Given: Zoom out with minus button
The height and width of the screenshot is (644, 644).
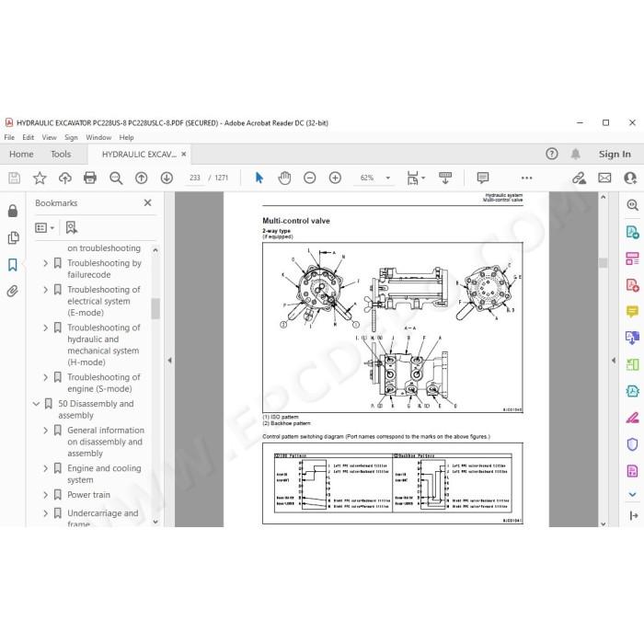Looking at the screenshot, I should click(310, 178).
